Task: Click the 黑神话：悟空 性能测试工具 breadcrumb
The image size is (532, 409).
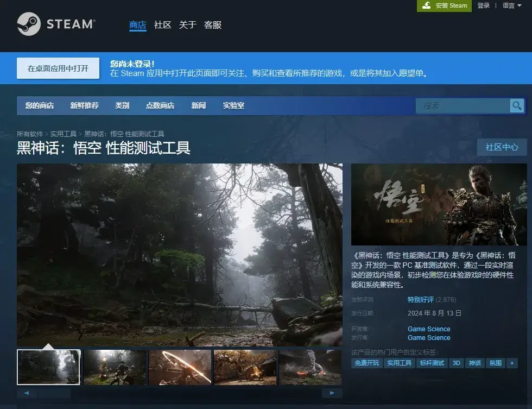Action: coord(124,134)
